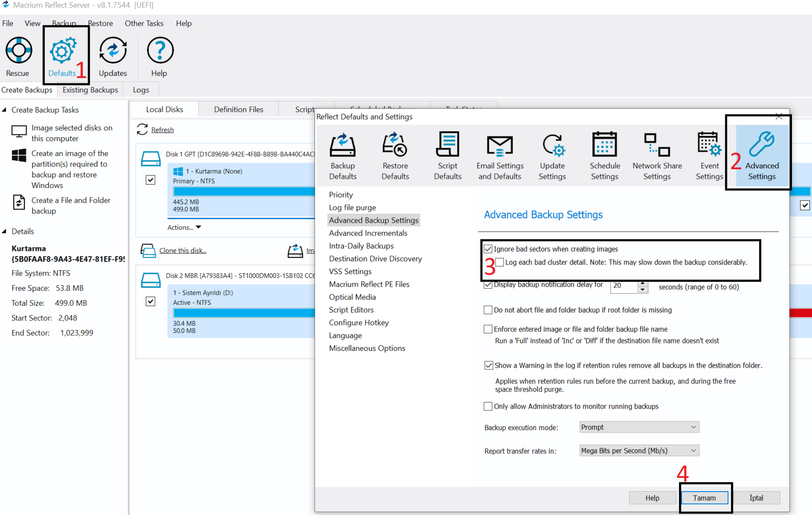812x515 pixels.
Task: Click the Clone this disk link
Action: (183, 250)
